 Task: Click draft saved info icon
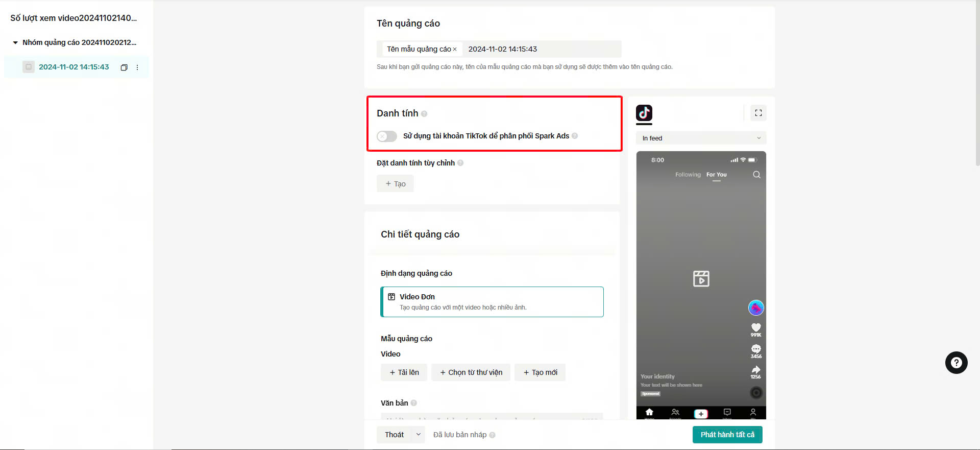(x=493, y=435)
